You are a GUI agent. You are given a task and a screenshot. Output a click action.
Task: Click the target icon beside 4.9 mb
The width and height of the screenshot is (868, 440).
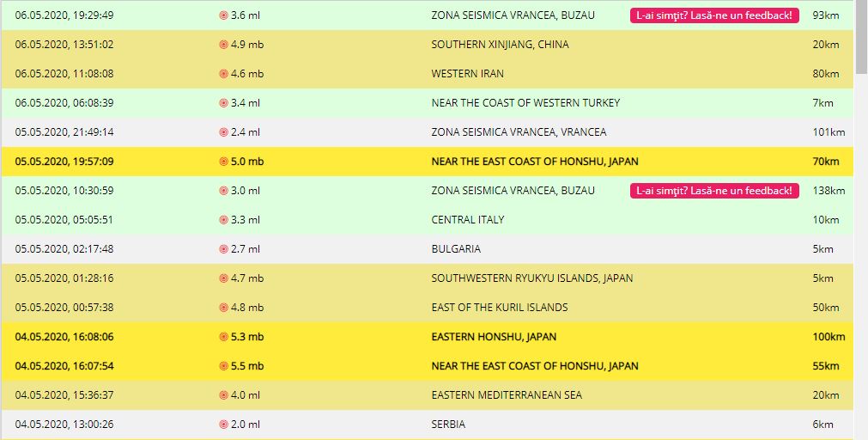223,45
